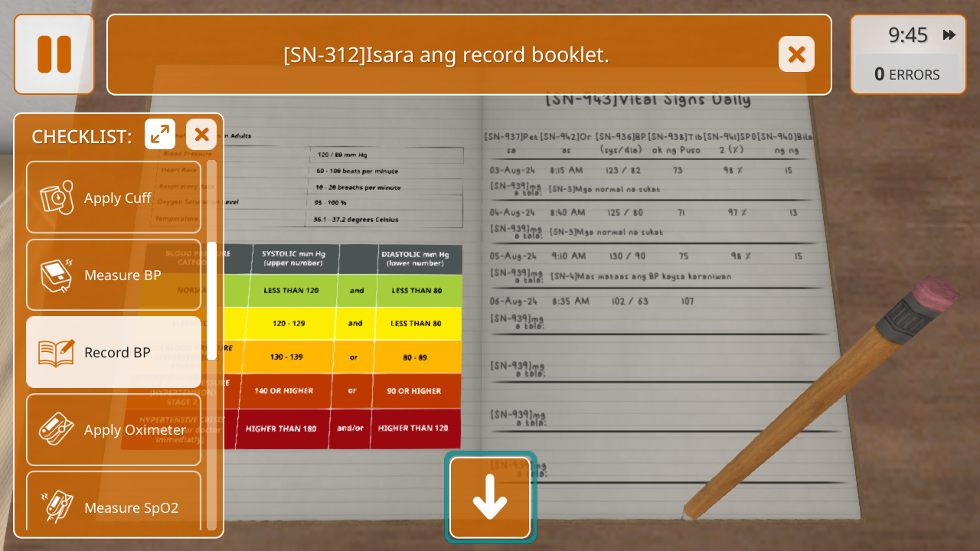Pause the simulation with the pause button
980x551 pixels.
click(x=54, y=54)
